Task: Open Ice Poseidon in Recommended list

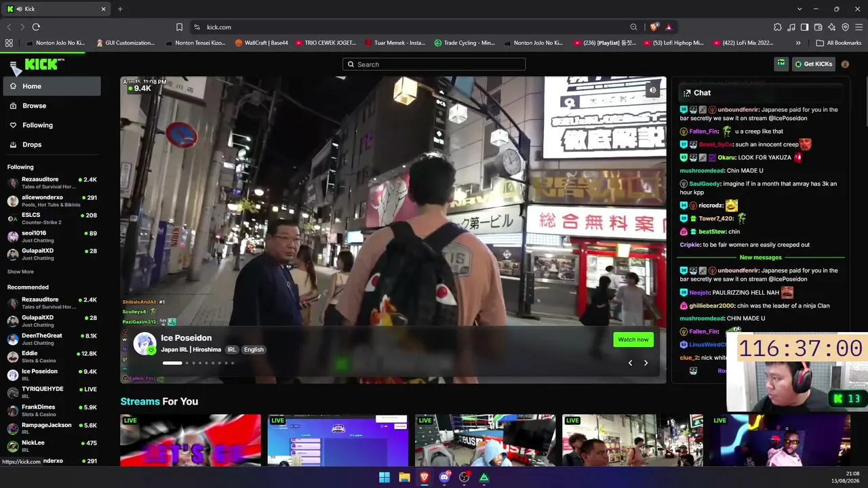Action: [52, 375]
